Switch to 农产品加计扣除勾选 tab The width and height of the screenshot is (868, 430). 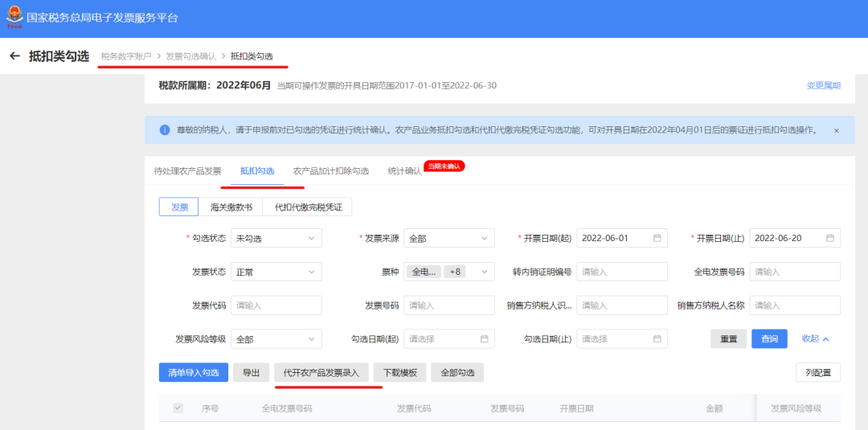click(x=330, y=171)
